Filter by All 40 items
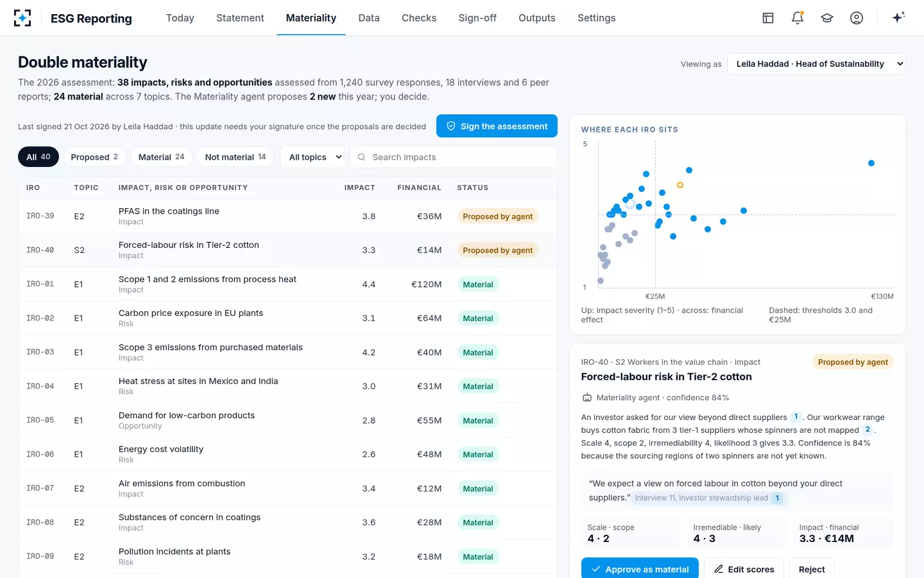Screen dimensions: 924x578 [x=38, y=157]
